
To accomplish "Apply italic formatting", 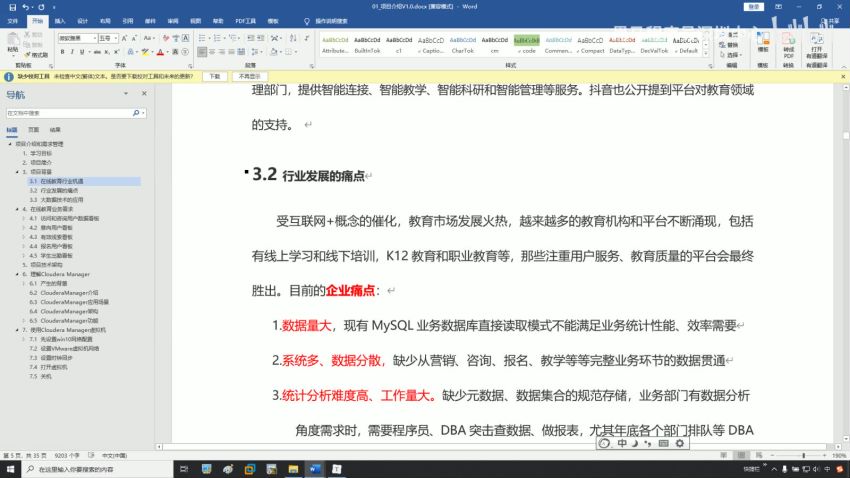I will point(72,52).
